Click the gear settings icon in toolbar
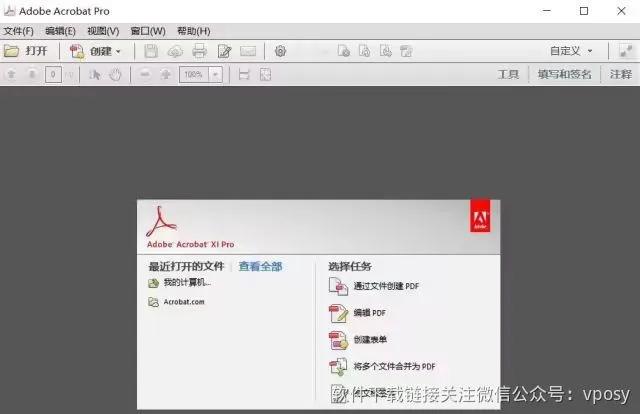The width and height of the screenshot is (640, 414). point(280,51)
